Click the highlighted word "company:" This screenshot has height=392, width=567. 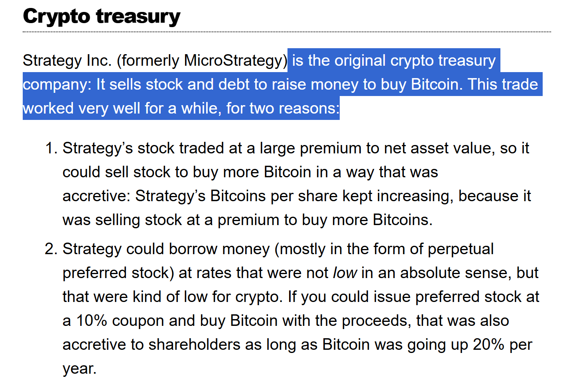(57, 84)
